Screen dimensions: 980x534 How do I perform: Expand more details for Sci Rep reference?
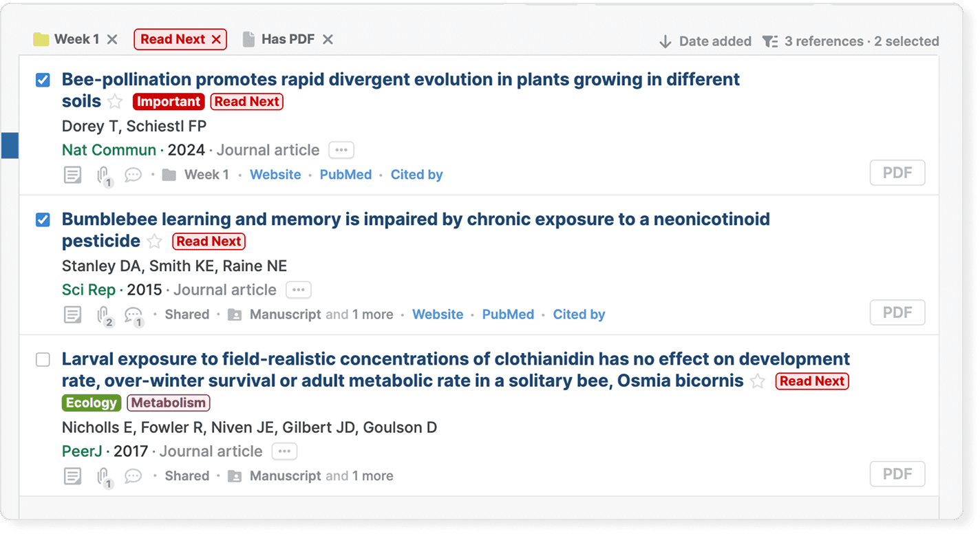pyautogui.click(x=299, y=290)
